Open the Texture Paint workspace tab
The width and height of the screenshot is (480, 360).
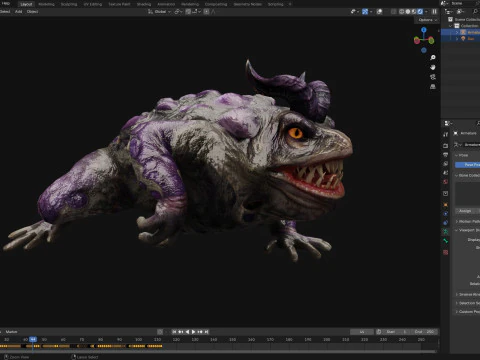pos(119,4)
